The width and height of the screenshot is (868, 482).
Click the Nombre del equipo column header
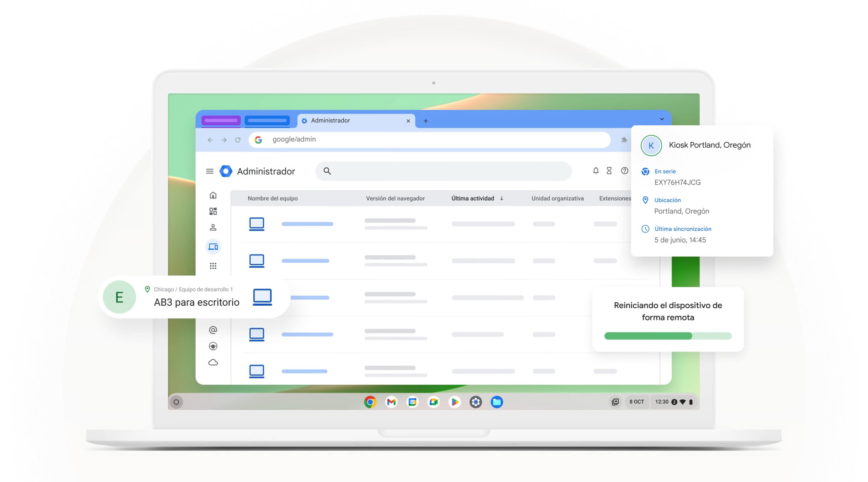pyautogui.click(x=272, y=198)
